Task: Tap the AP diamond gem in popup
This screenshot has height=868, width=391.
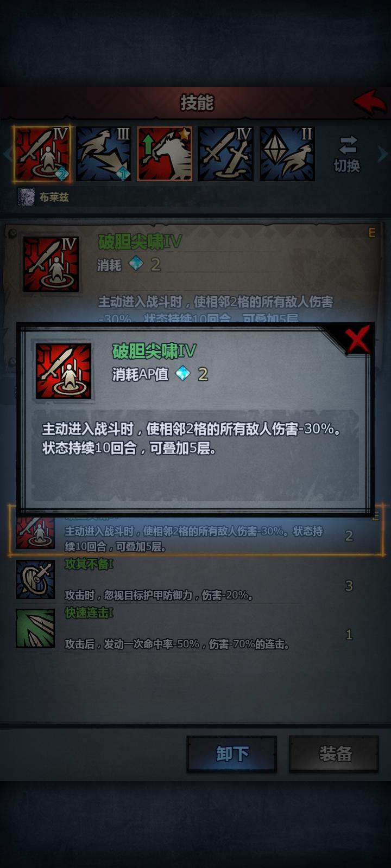Action: [x=182, y=373]
